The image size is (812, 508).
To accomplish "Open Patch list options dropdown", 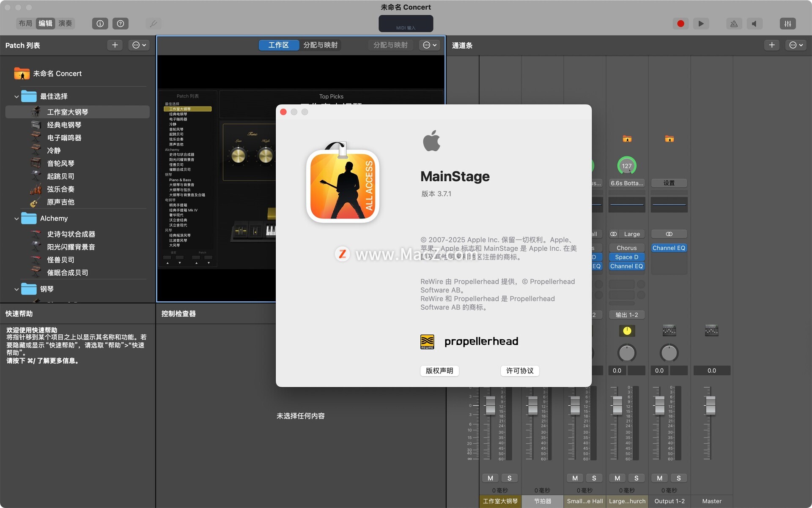I will (139, 45).
